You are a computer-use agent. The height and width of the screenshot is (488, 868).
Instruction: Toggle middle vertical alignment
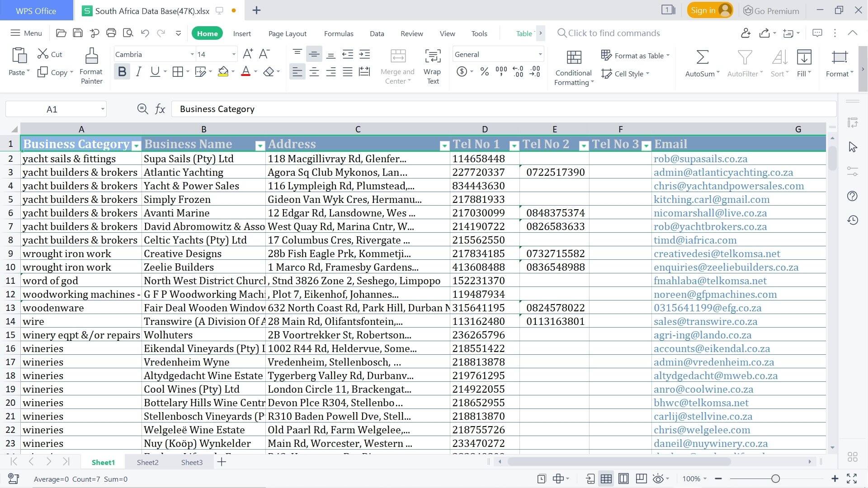[x=314, y=54]
